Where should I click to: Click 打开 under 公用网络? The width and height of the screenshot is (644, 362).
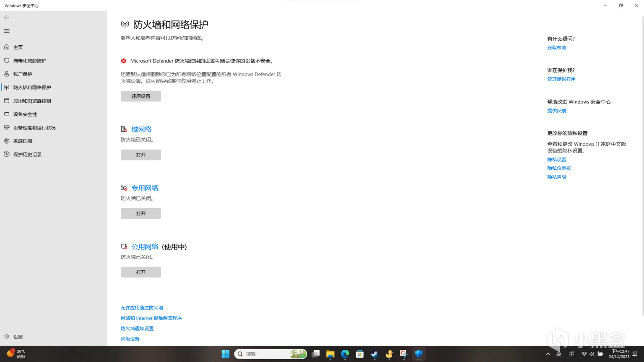[141, 272]
